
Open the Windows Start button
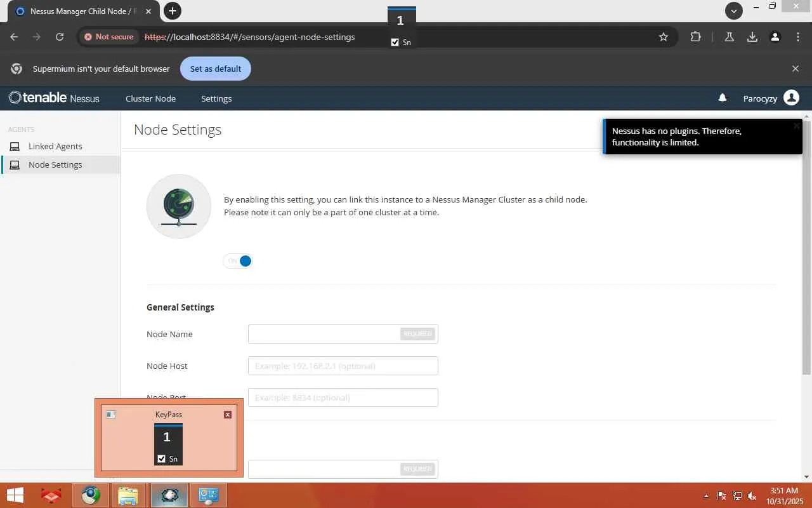click(x=15, y=495)
